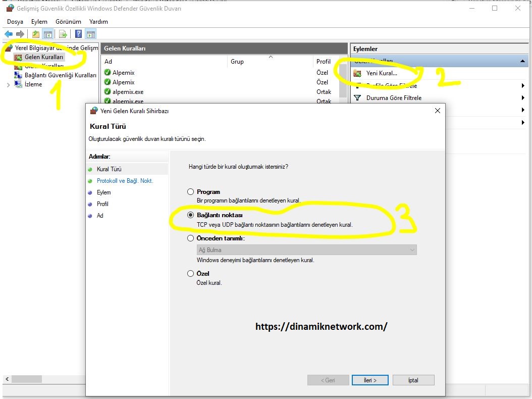Click the Forward navigation arrow in toolbar
The width and height of the screenshot is (532, 399).
point(19,34)
